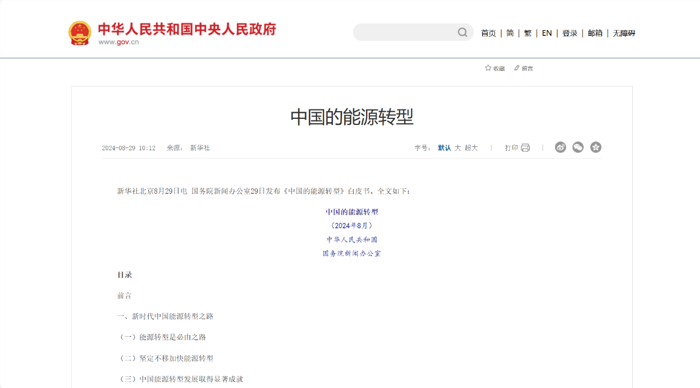Click the 国务院新闻办公室 line
Viewport: 700px width, 388px height.
coord(352,253)
